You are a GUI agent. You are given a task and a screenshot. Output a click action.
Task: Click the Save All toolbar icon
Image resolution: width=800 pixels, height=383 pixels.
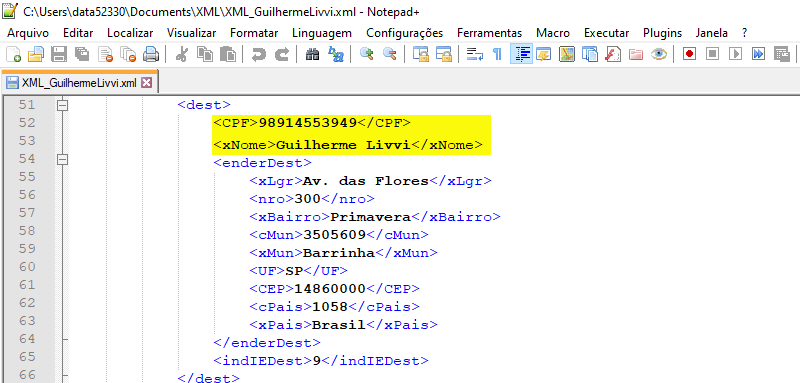coord(82,54)
